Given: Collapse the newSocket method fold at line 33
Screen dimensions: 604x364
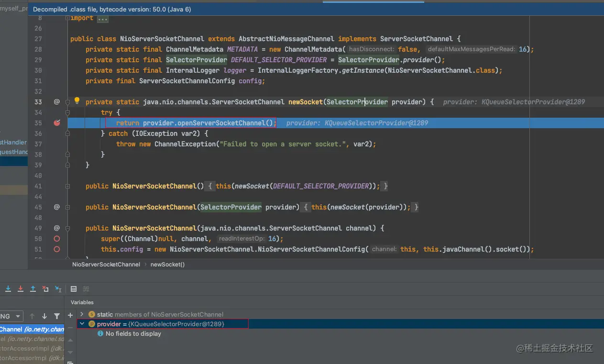Looking at the screenshot, I should coord(68,102).
